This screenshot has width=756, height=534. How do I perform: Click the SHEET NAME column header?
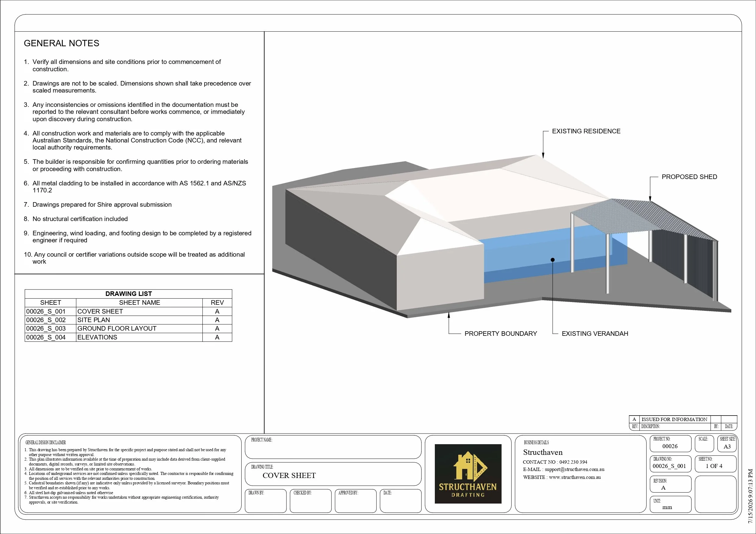(x=140, y=302)
